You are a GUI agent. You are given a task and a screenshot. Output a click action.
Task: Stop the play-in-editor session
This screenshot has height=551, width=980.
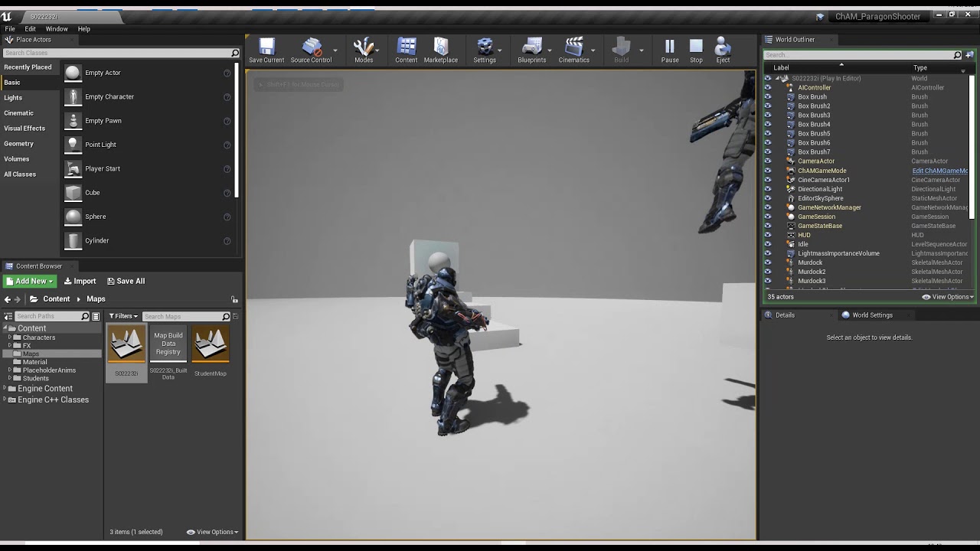[696, 51]
